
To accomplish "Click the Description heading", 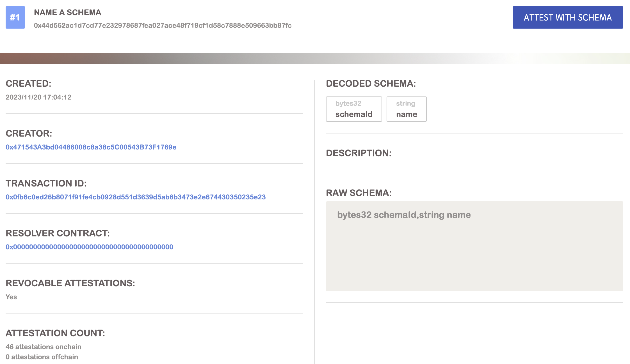I will 359,153.
